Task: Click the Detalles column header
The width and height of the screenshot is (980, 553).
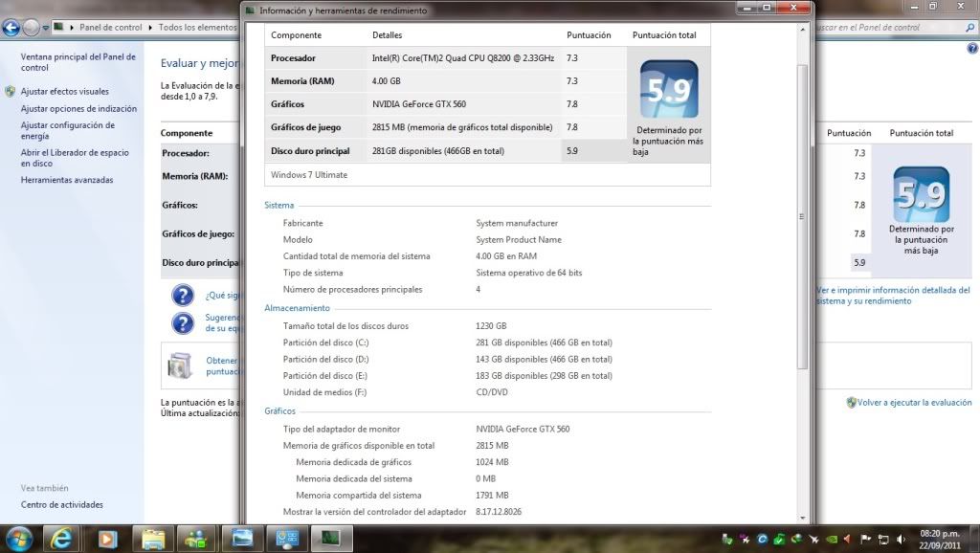Action: tap(388, 35)
